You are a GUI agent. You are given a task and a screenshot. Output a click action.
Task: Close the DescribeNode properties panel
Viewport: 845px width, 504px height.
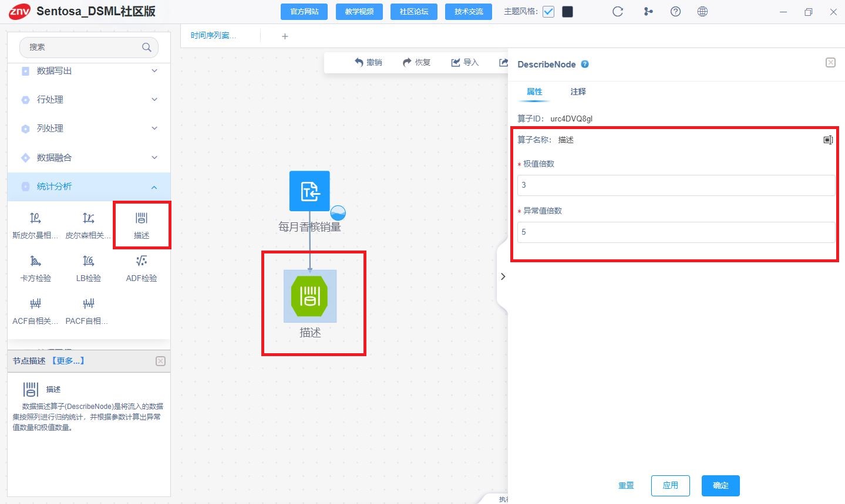(x=830, y=63)
